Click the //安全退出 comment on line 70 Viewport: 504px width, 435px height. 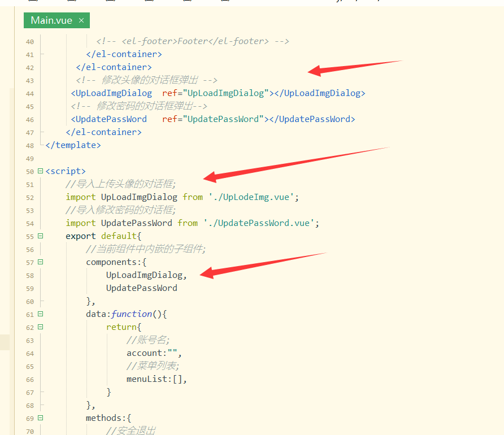coord(131,430)
